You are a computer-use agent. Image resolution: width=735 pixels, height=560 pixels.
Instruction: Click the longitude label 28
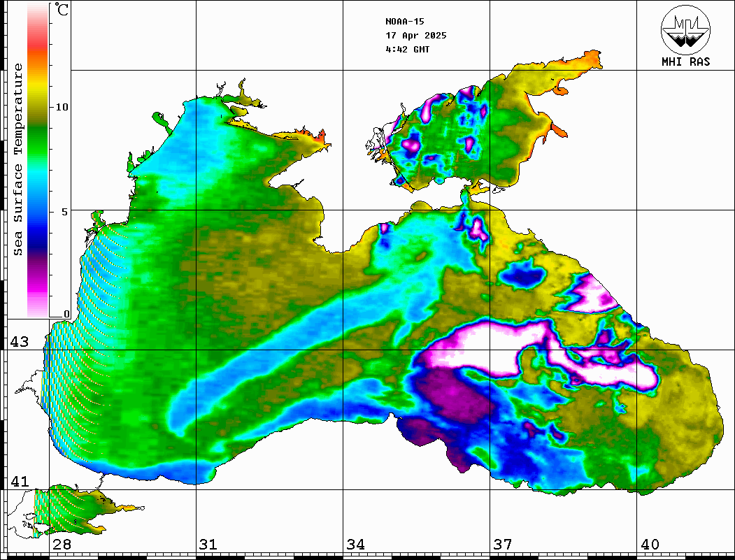pos(61,545)
